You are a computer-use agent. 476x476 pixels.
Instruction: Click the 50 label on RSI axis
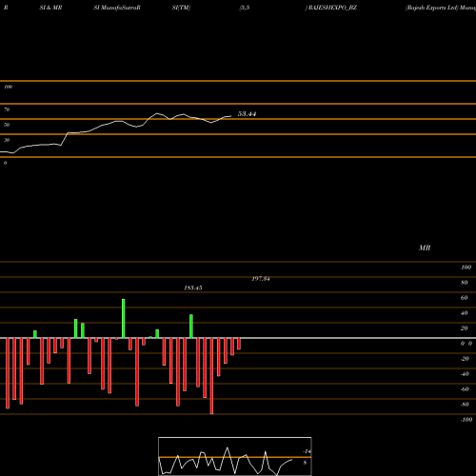(x=7, y=125)
